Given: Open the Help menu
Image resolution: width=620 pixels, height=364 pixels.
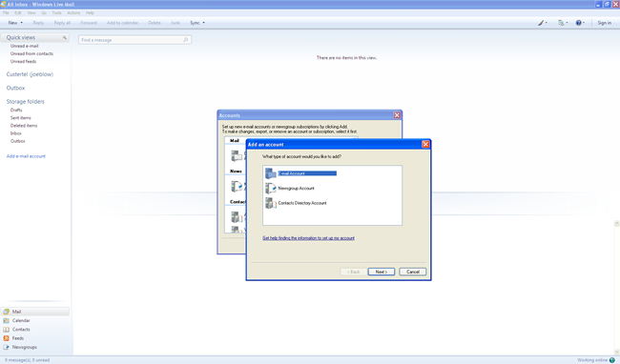Looking at the screenshot, I should [90, 13].
